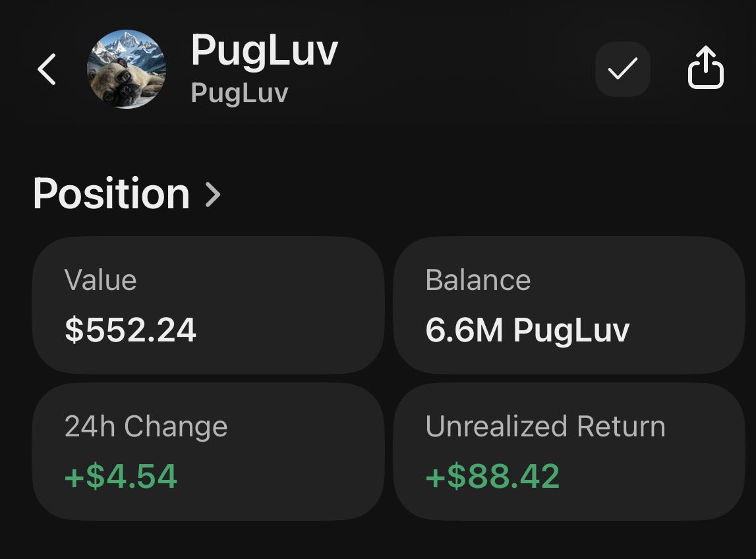Tap the $552.24 position value

coord(131,330)
